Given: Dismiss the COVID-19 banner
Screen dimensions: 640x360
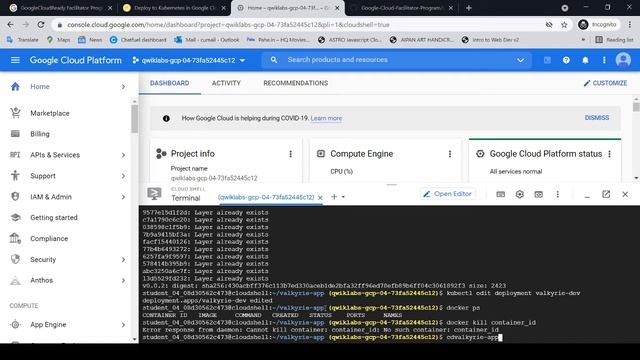Looking at the screenshot, I should click(597, 118).
